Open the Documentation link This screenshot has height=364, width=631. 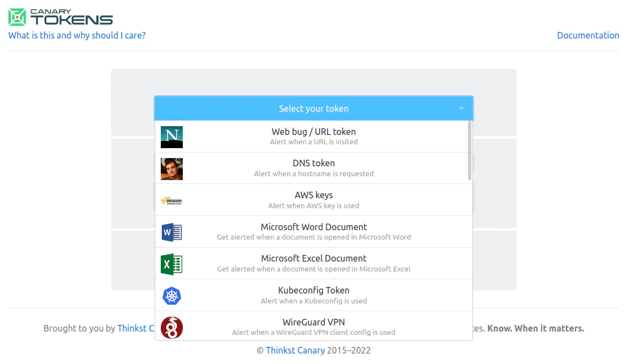point(588,35)
